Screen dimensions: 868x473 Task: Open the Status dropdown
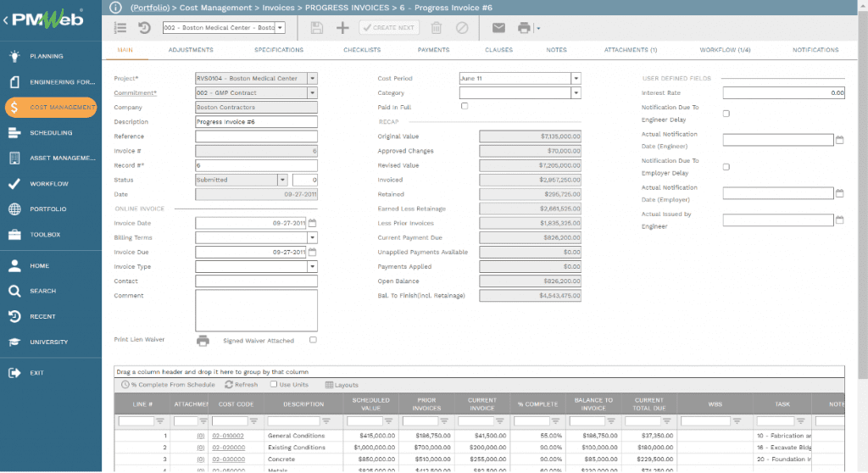click(282, 180)
